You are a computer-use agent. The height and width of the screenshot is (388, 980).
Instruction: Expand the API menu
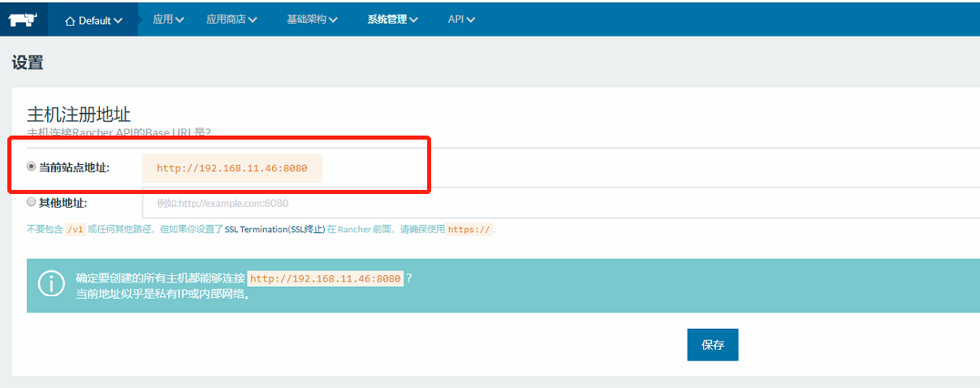pyautogui.click(x=461, y=19)
